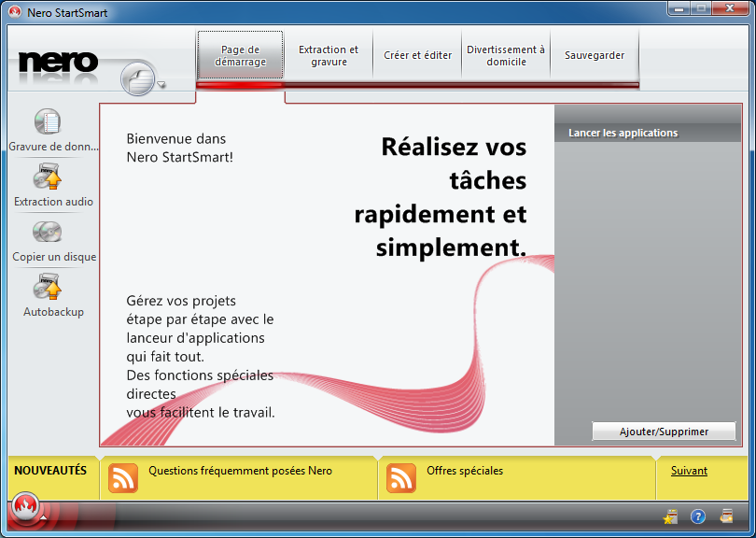Expand the dropdown arrow beside the round document icon
The height and width of the screenshot is (538, 756).
[x=162, y=85]
